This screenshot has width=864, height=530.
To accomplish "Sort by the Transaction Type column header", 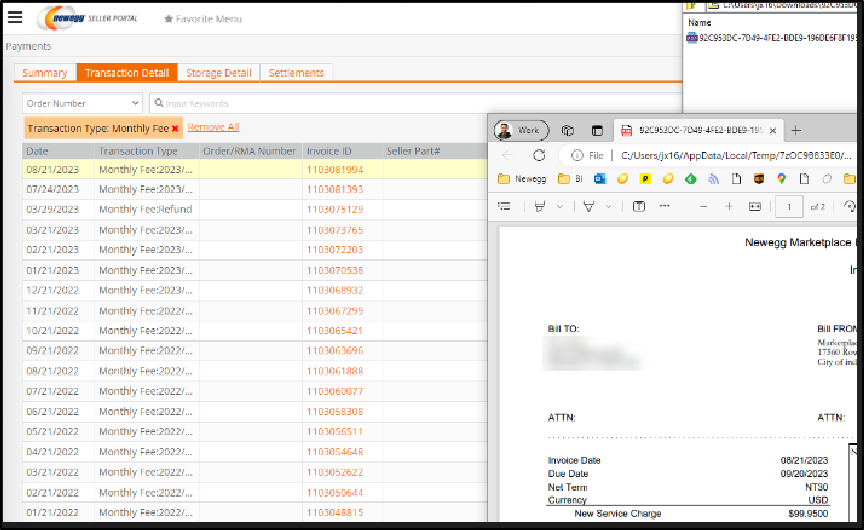I will tap(138, 151).
